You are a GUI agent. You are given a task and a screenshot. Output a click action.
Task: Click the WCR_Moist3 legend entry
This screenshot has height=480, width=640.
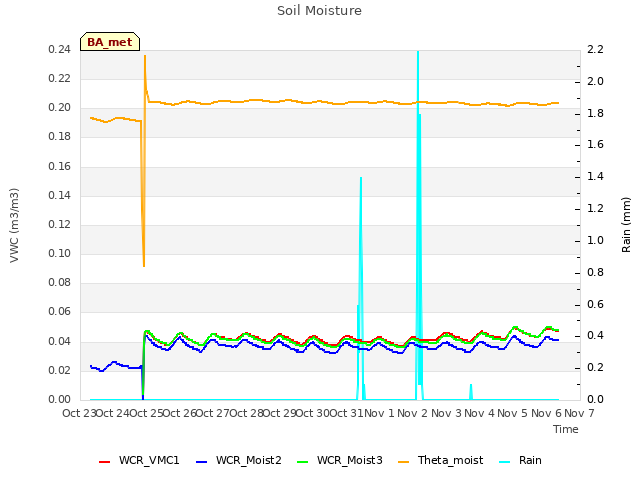339,461
